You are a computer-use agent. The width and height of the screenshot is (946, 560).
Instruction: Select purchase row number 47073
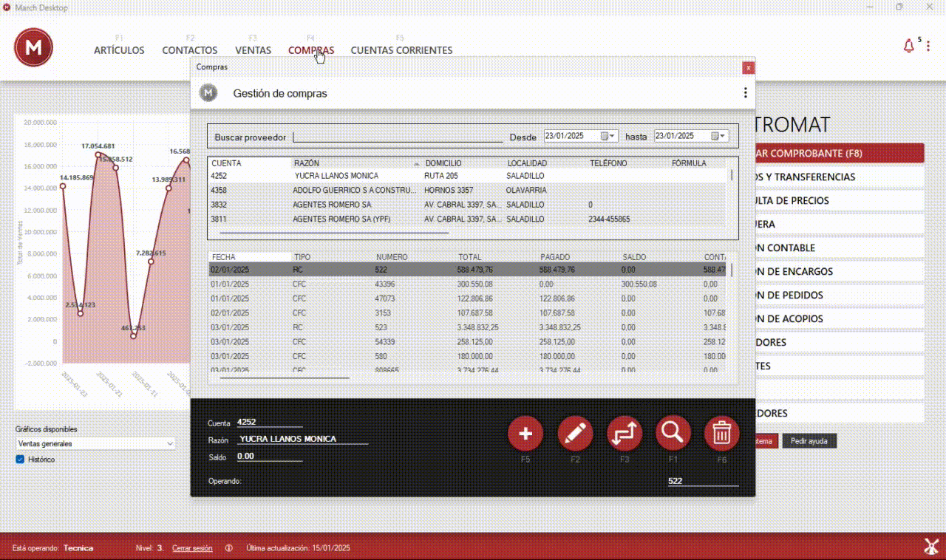coord(467,298)
